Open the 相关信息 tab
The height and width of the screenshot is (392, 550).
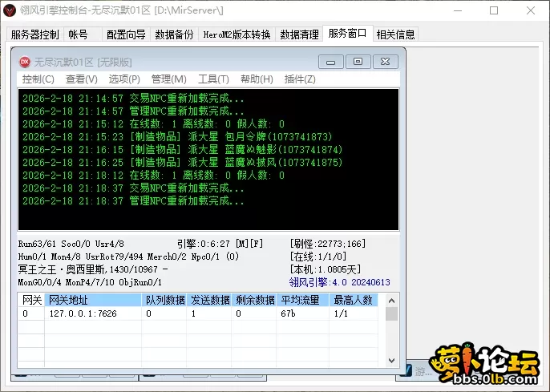[x=396, y=34]
